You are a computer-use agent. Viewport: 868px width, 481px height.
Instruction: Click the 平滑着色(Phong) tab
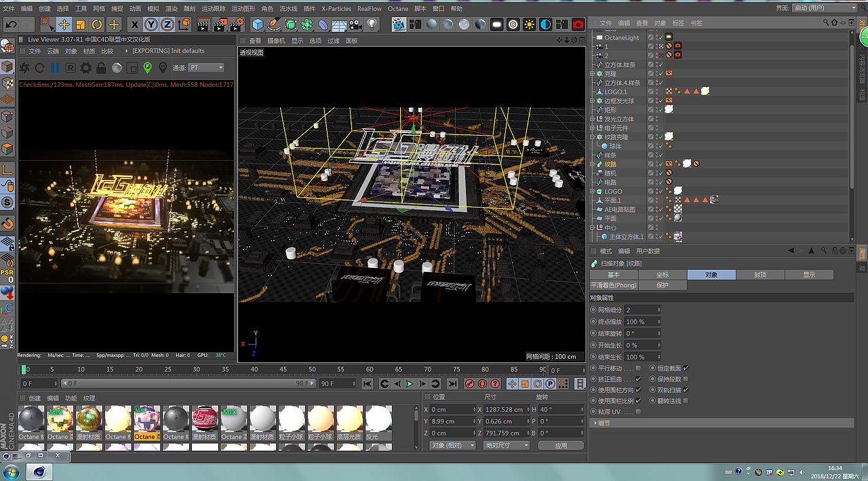(614, 286)
